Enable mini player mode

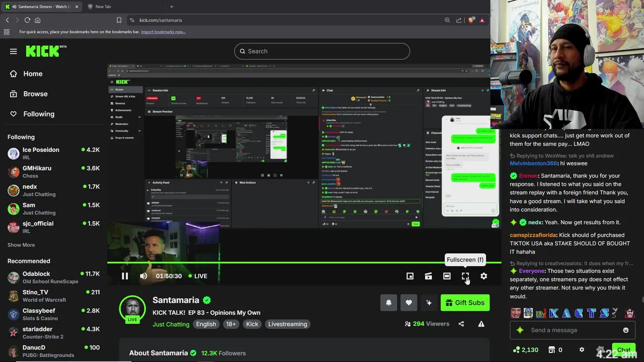pos(410,276)
